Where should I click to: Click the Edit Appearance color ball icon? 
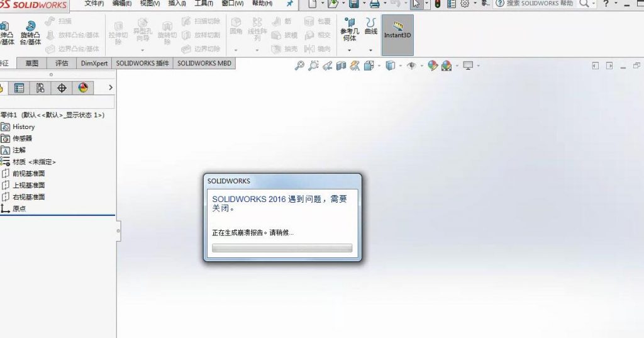433,65
